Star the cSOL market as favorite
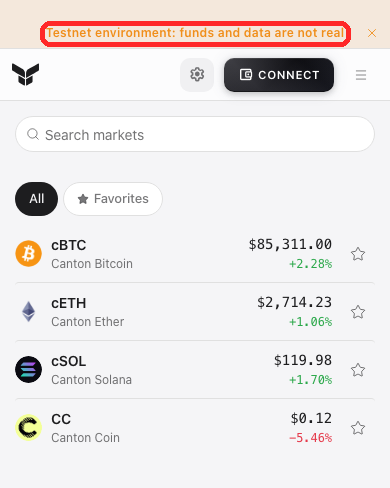The image size is (390, 488). [x=358, y=370]
